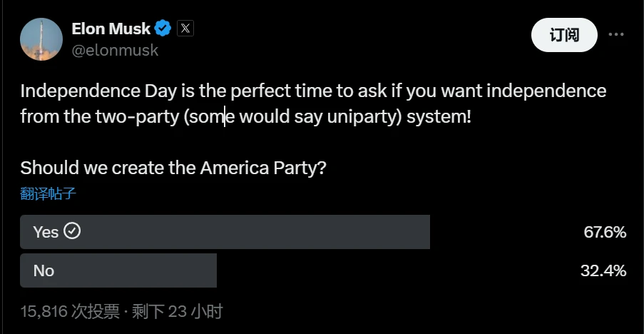Click the word 'uniparty' in the post
Screen dimensions: 644x334
pos(362,116)
